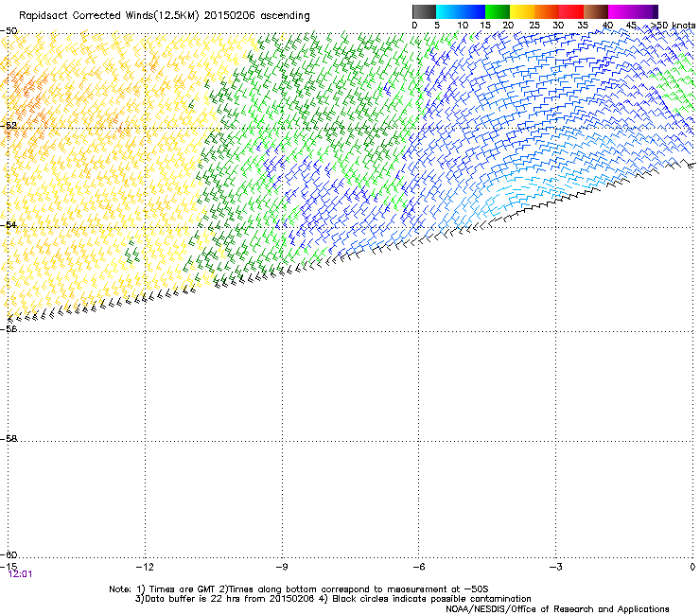The height and width of the screenshot is (615, 700).
Task: Click the red 30-35 knots legend swatch
Action: coord(571,11)
